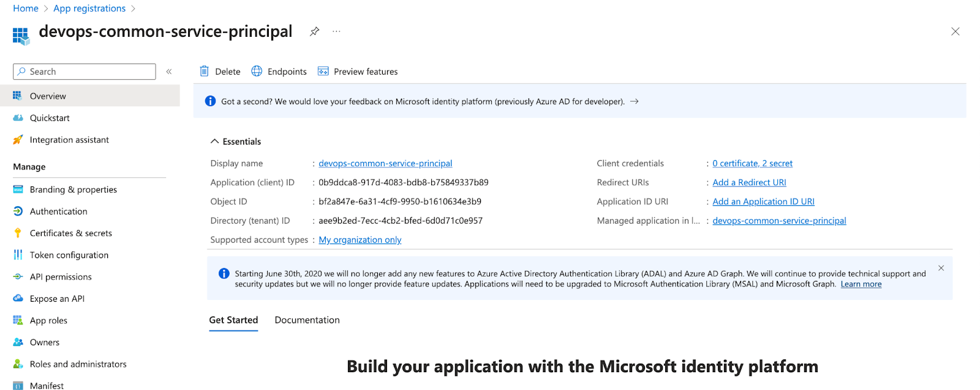
Task: Select Directory (tenant) ID value aee9b2ed
Action: [401, 221]
